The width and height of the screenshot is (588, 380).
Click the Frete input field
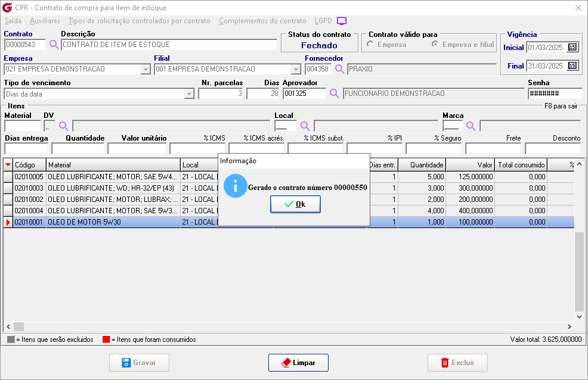coord(493,149)
